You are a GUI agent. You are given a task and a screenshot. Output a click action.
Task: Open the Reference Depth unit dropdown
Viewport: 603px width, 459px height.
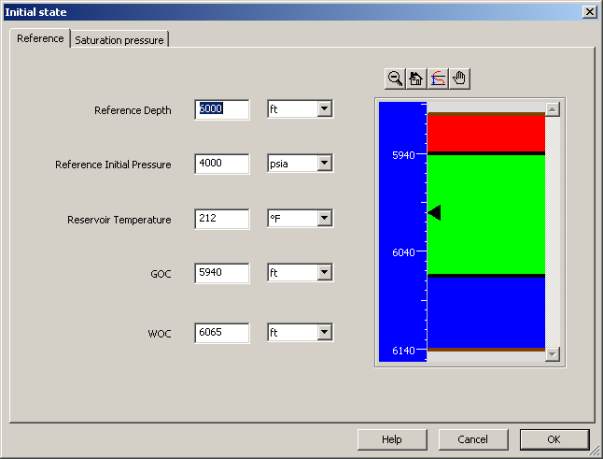point(323,109)
